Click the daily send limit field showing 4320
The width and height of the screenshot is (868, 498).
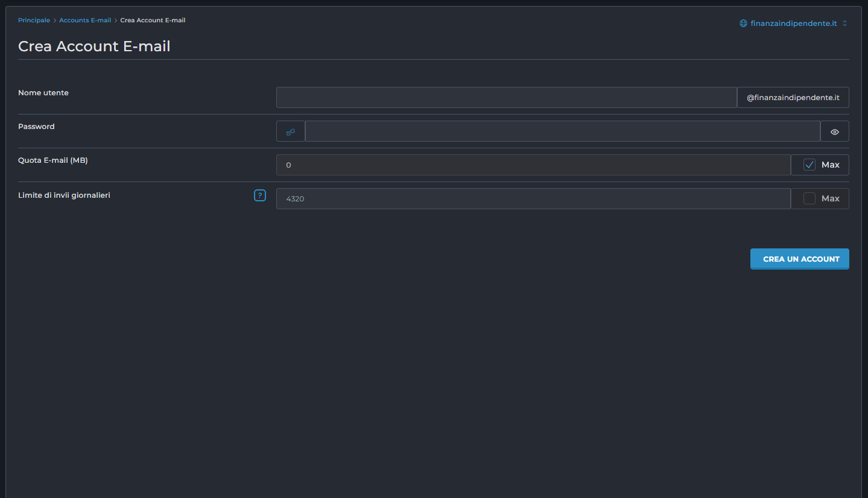[x=533, y=199]
